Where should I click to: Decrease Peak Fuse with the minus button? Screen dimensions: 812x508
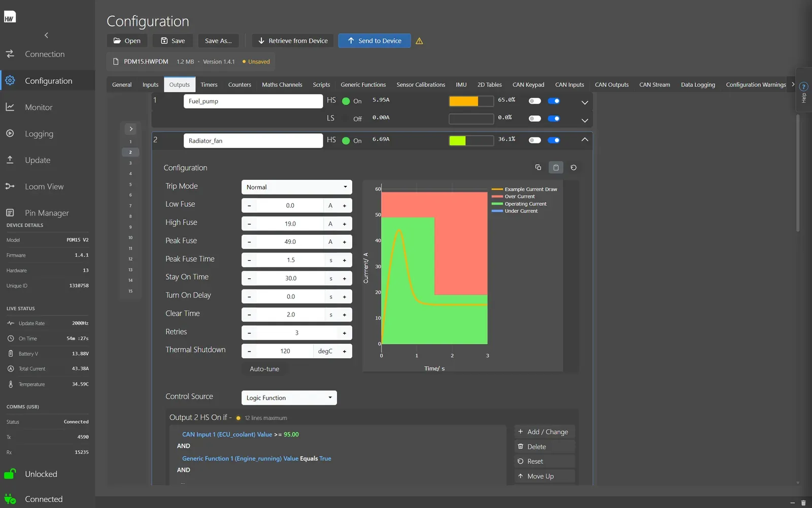(249, 242)
